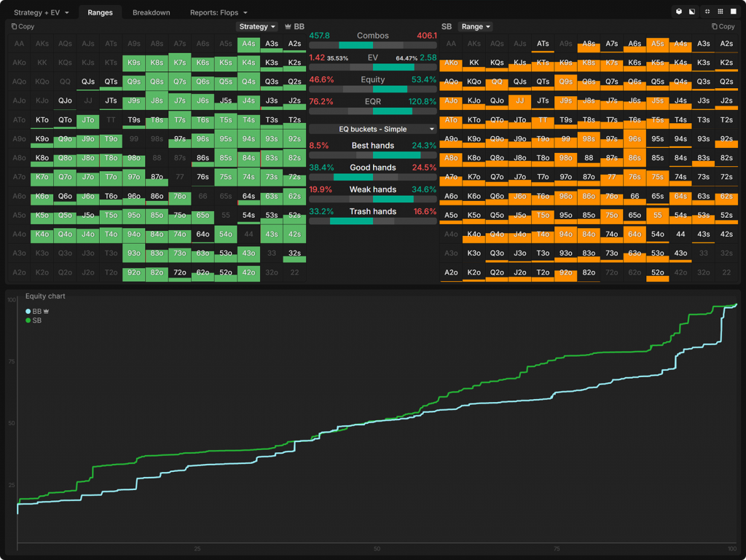Switch to the Breakdown tab
Image resolution: width=746 pixels, height=560 pixels.
(x=151, y=12)
